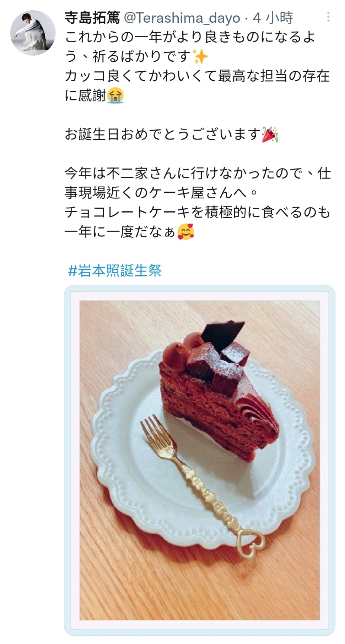The height and width of the screenshot is (644, 345).
Task: Click the first line これからの一年がより良きものになるよ
Action: [x=190, y=37]
